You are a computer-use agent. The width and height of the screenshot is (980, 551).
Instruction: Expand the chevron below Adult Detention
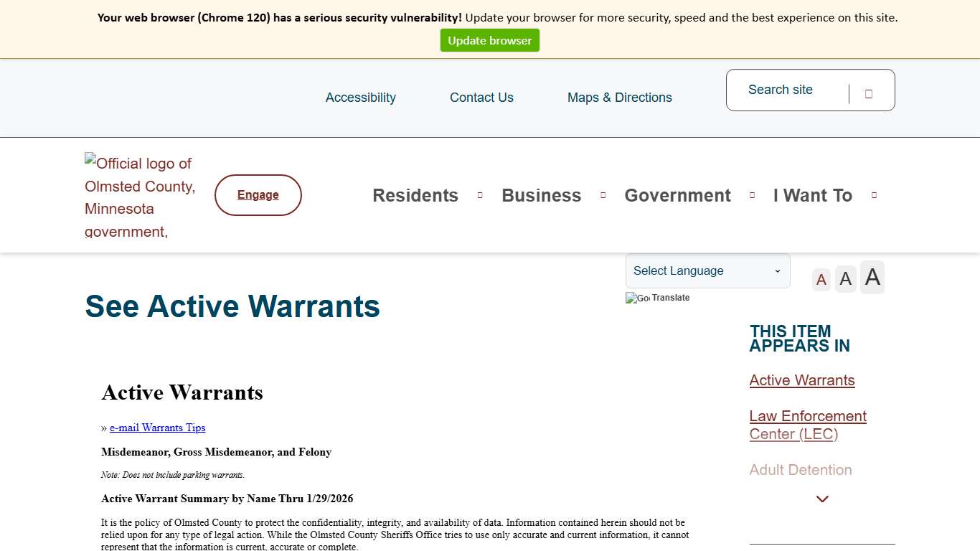(x=822, y=499)
